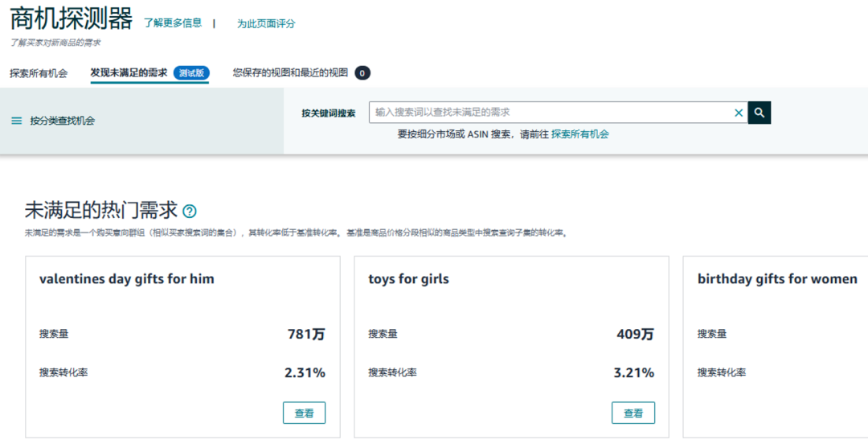
Task: Click 搜索量 label on valentines card
Action: [54, 334]
